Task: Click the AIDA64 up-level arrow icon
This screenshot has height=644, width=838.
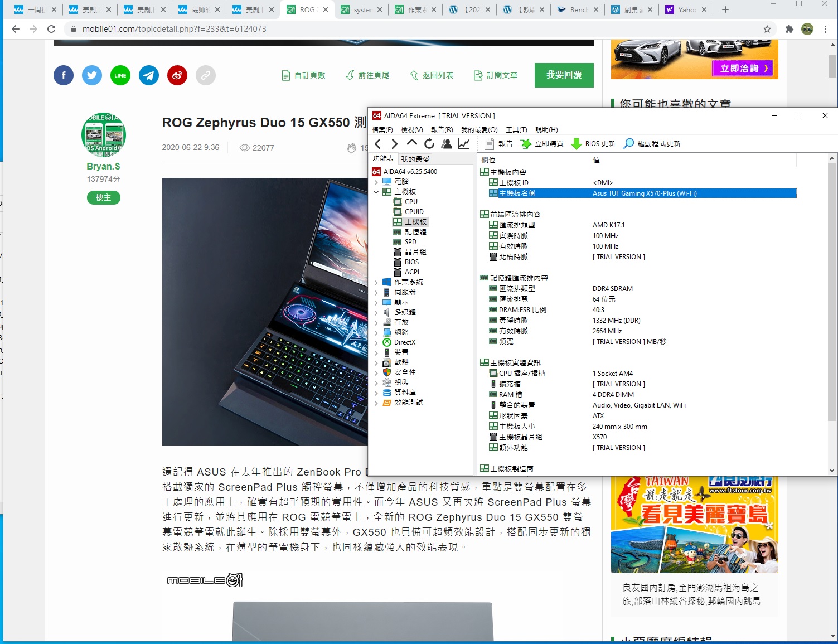Action: point(411,143)
